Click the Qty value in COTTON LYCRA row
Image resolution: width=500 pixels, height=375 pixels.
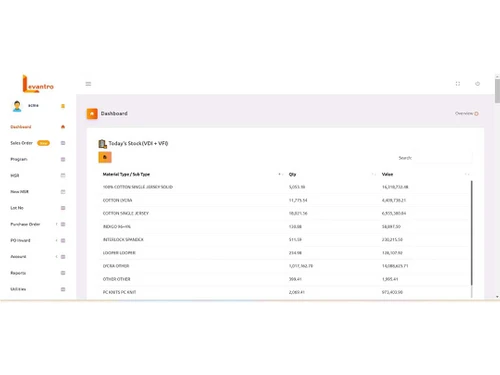point(298,200)
